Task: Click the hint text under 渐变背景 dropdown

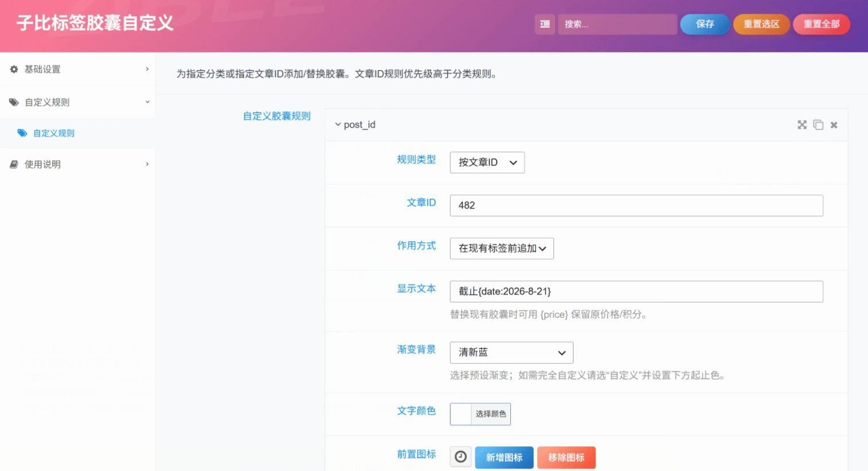Action: coord(589,376)
